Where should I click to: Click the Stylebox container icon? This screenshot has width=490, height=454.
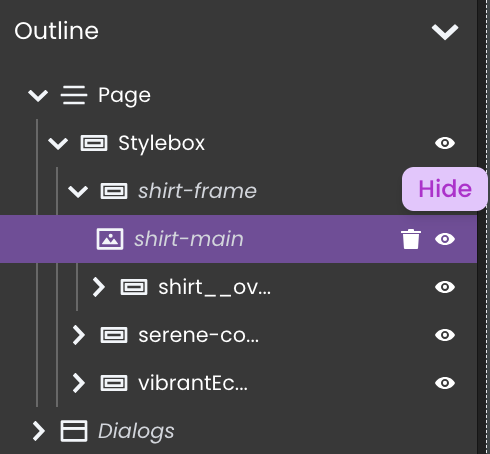tap(94, 143)
